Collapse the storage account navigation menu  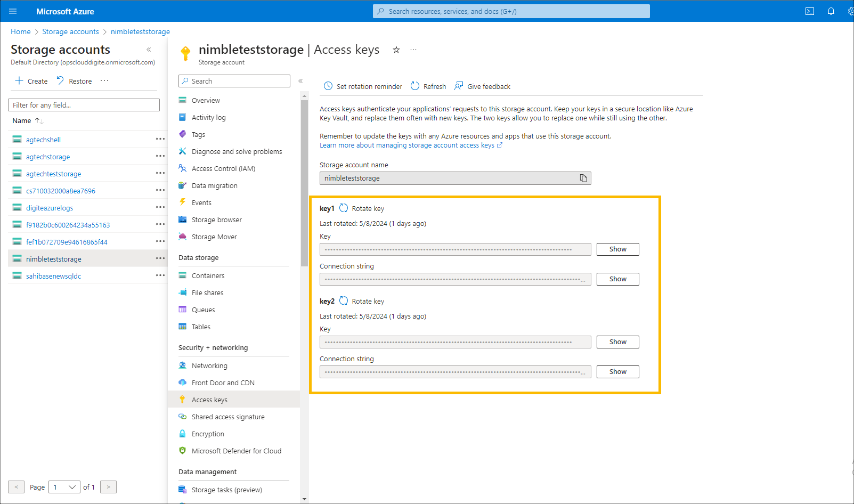point(301,81)
